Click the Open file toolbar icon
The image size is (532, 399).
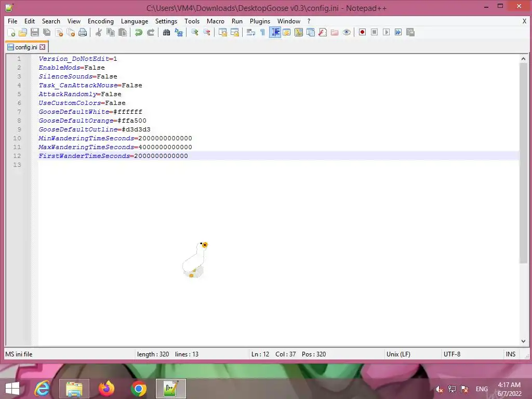point(23,32)
